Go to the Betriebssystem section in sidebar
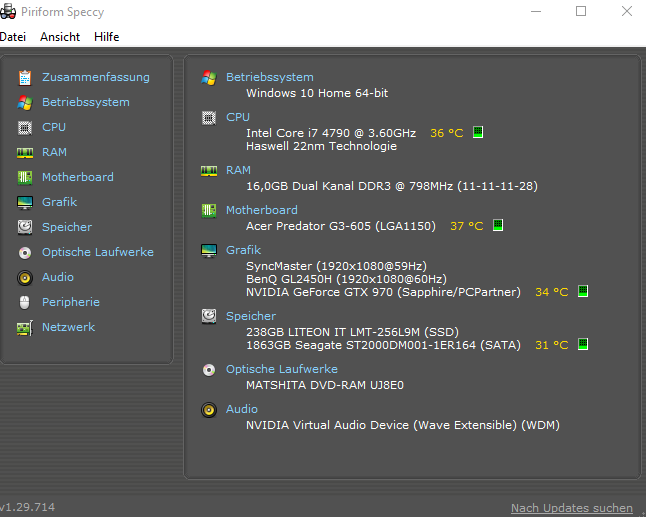The width and height of the screenshot is (646, 517). 86,102
